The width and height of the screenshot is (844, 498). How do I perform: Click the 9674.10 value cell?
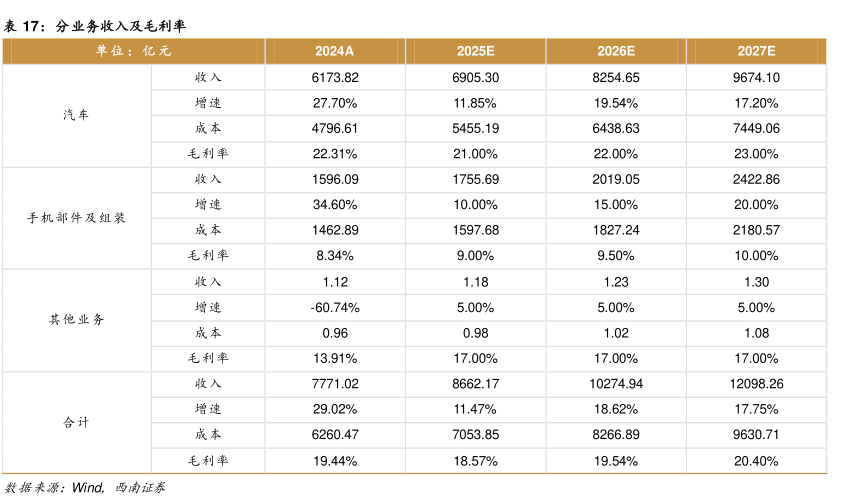coord(757,77)
